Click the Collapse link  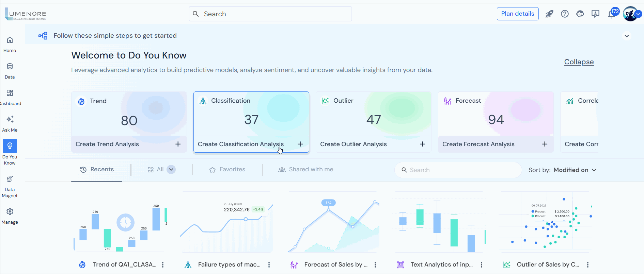579,62
